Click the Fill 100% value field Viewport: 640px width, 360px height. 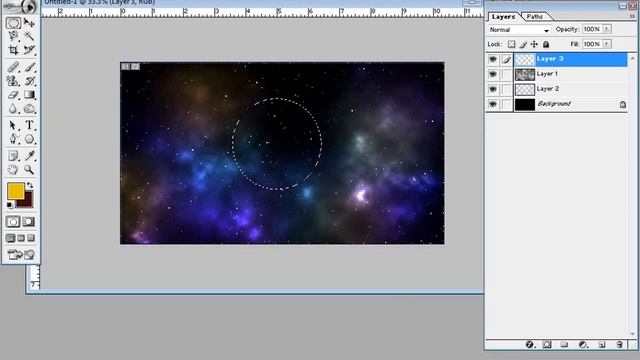[x=592, y=44]
